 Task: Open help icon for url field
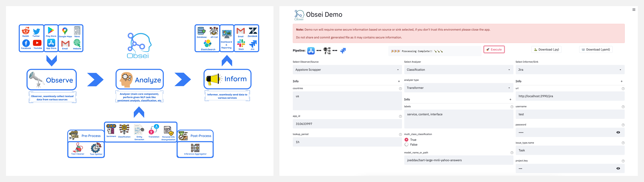pos(623,89)
